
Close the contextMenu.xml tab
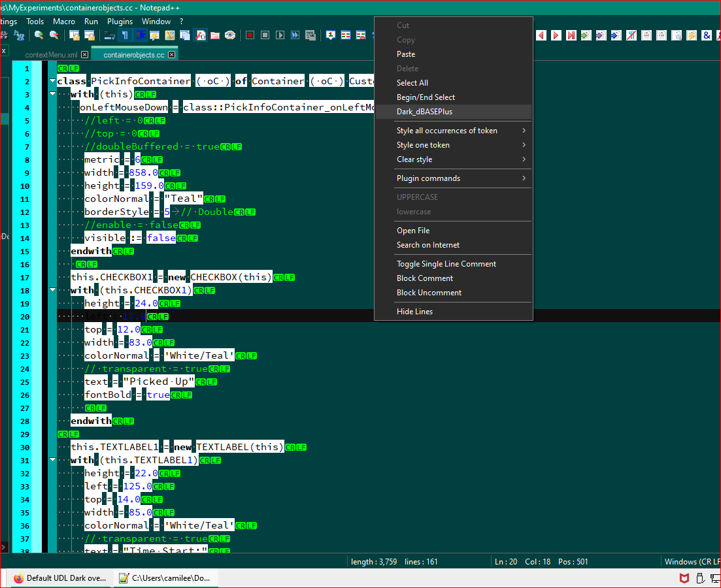click(x=84, y=55)
